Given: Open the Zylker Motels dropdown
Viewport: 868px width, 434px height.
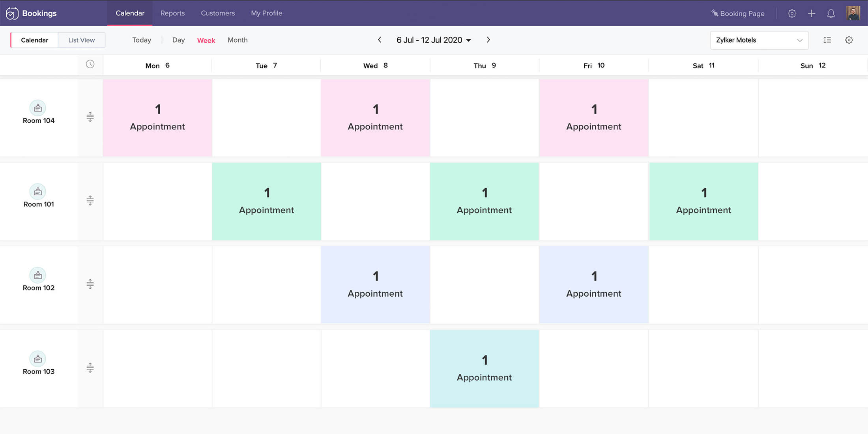Looking at the screenshot, I should pyautogui.click(x=759, y=40).
